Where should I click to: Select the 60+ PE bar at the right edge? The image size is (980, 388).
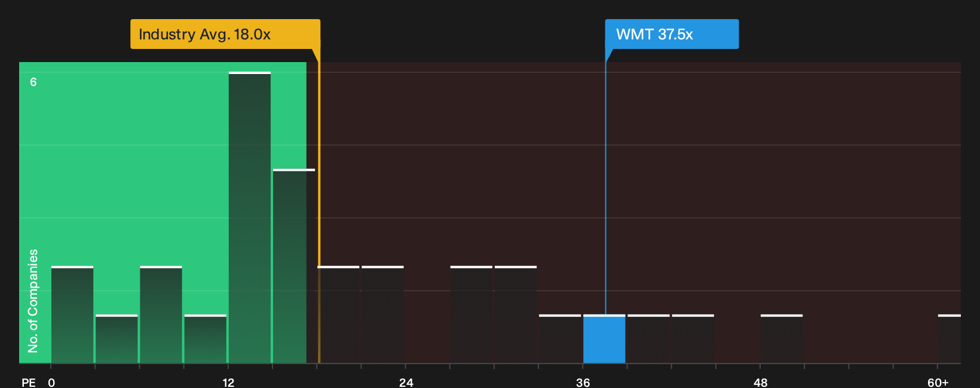(x=950, y=339)
